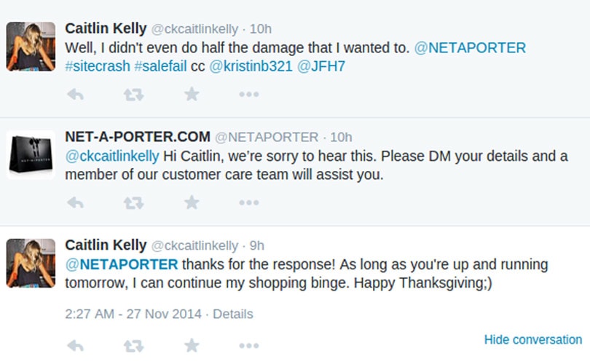Image resolution: width=590 pixels, height=364 pixels.
Task: Retweet Caitlin's first #sitecrash tweet
Action: (133, 95)
